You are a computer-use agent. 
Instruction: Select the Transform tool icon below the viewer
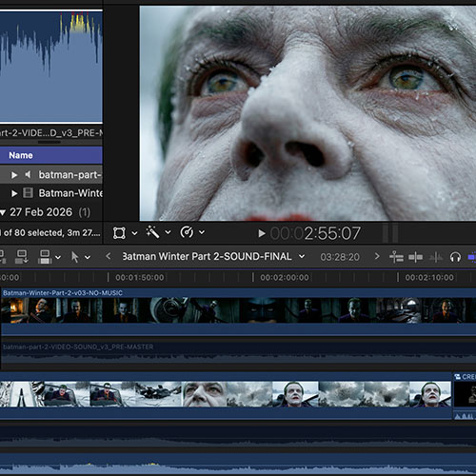tap(119, 233)
